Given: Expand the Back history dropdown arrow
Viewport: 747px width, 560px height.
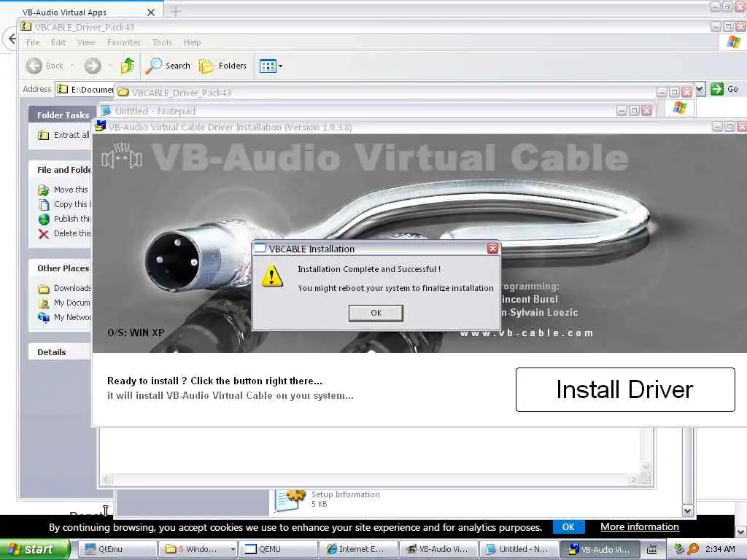Looking at the screenshot, I should [x=72, y=66].
